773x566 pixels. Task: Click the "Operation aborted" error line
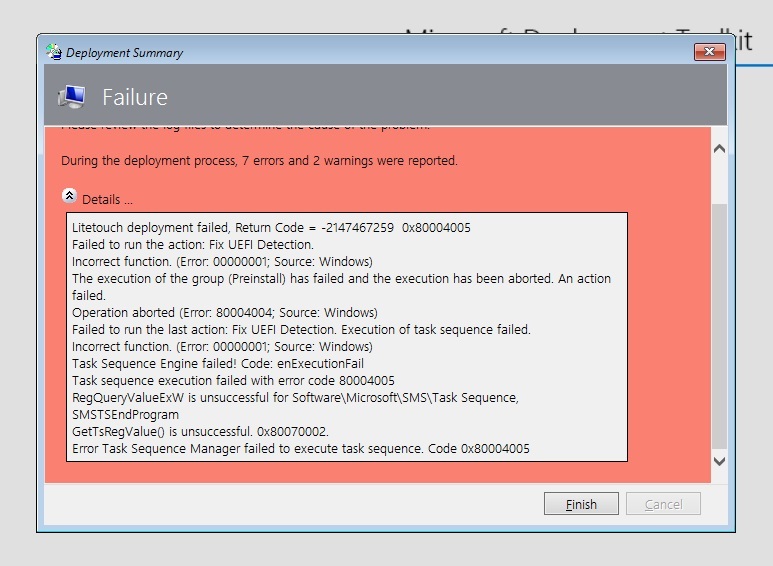(x=225, y=313)
